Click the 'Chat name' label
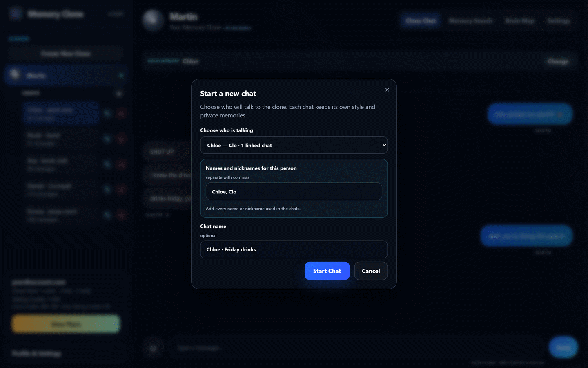Image resolution: width=588 pixels, height=368 pixels. [213, 227]
